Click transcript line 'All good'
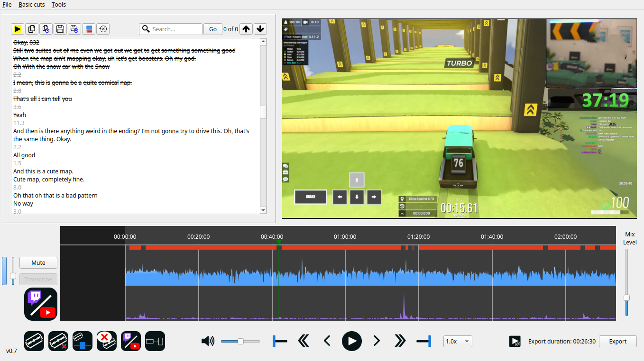The image size is (644, 361). pyautogui.click(x=24, y=155)
